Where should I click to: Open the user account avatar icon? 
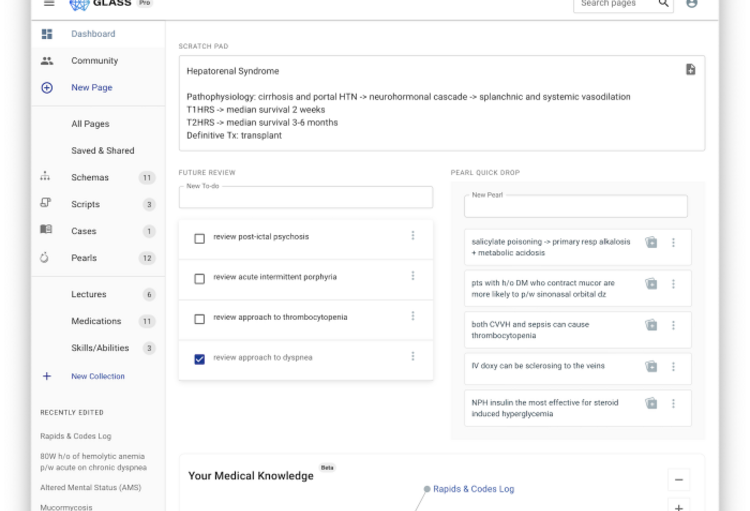point(692,3)
